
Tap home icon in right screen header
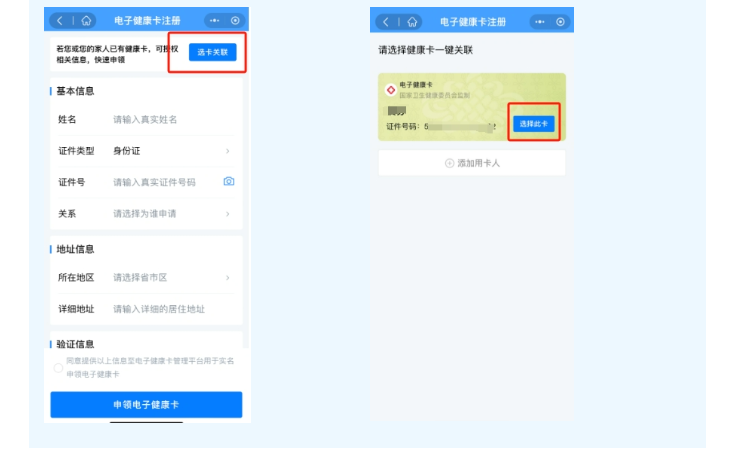tap(412, 22)
